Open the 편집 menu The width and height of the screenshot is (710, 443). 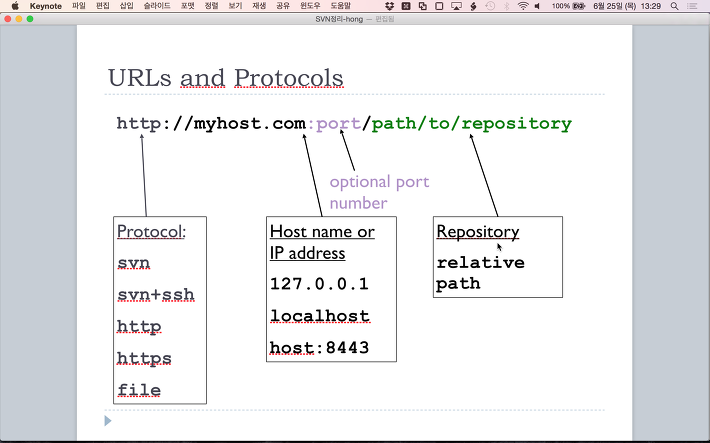pyautogui.click(x=103, y=6)
